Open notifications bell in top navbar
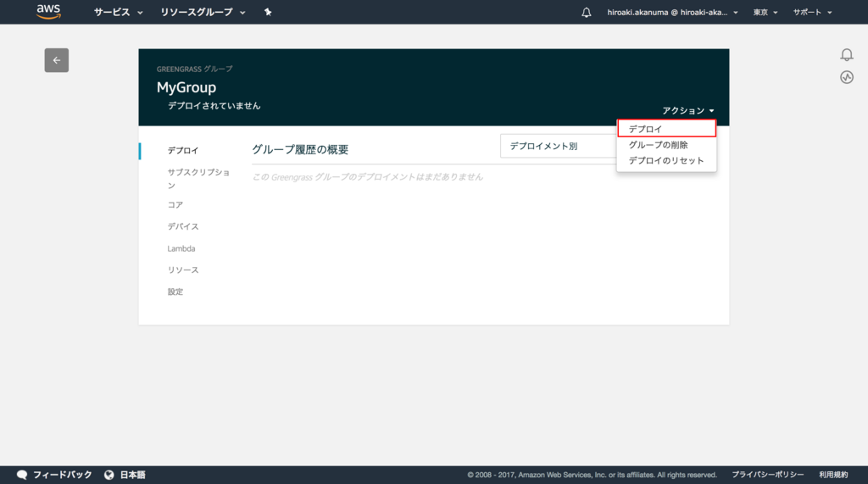Image resolution: width=868 pixels, height=484 pixels. (x=587, y=12)
